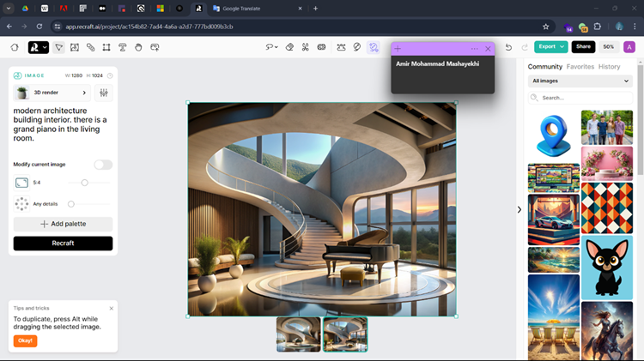Open style settings sliders icon

click(104, 93)
